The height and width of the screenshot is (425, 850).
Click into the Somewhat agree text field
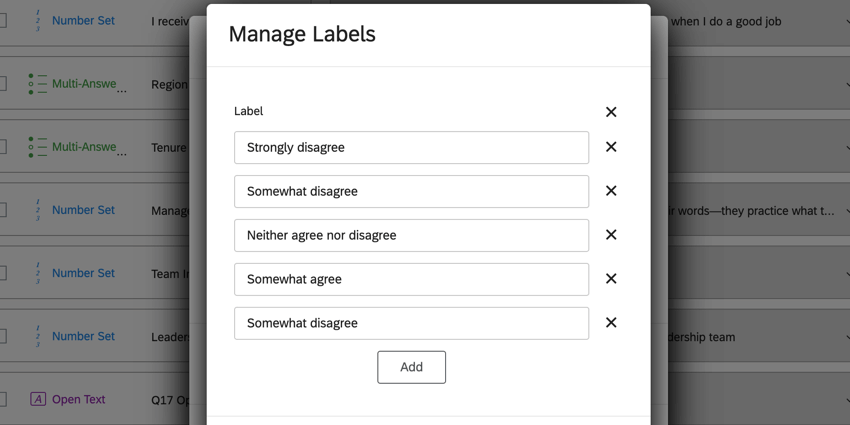411,279
